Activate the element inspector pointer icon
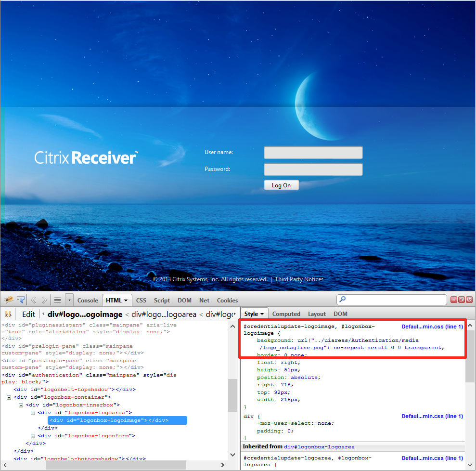This screenshot has width=476, height=471. pyautogui.click(x=21, y=300)
